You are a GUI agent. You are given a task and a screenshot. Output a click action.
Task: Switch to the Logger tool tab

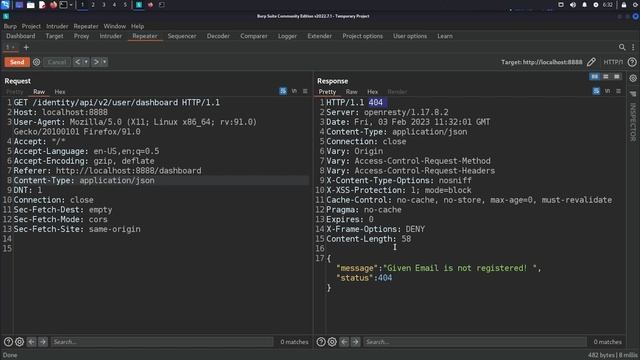click(x=287, y=36)
